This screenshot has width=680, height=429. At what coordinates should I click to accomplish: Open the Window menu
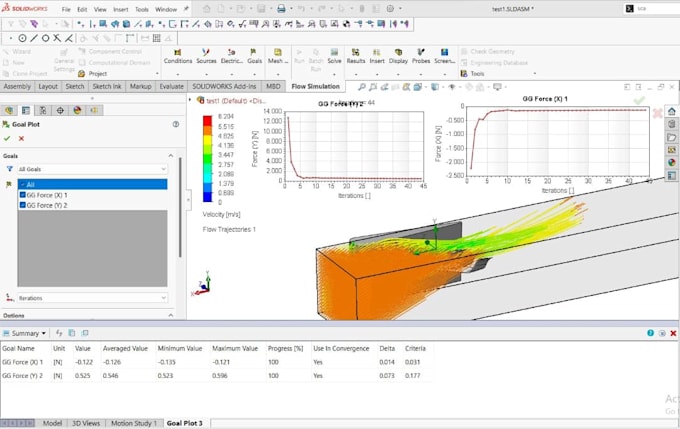pos(166,9)
